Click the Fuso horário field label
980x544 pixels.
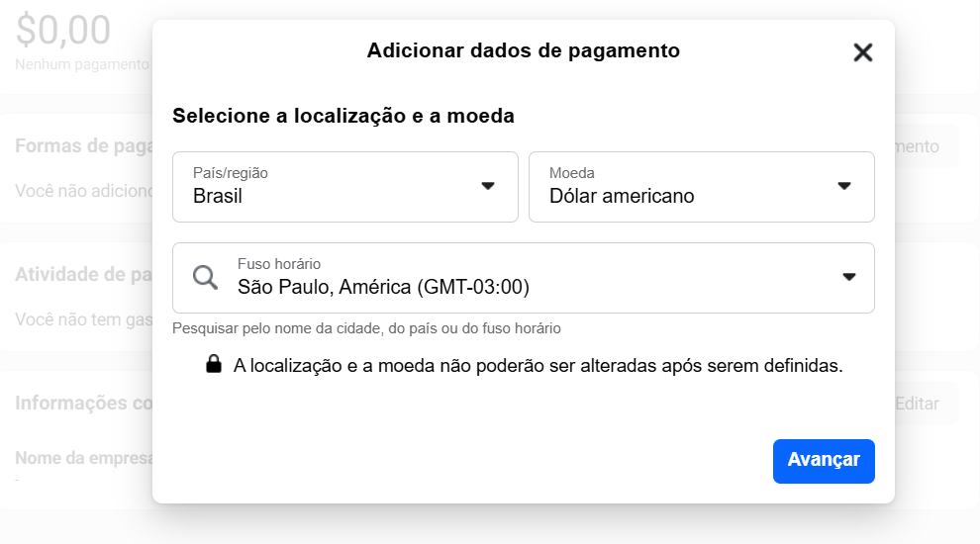coord(279,264)
